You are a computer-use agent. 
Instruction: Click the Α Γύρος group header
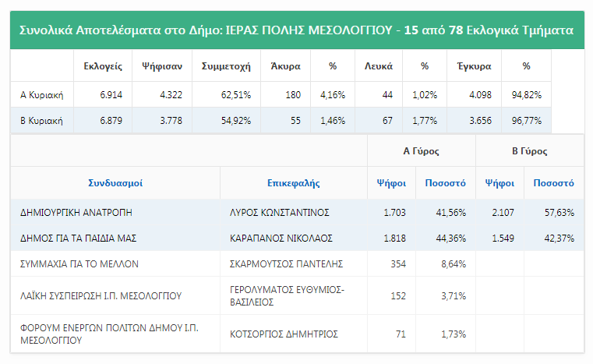(421, 151)
